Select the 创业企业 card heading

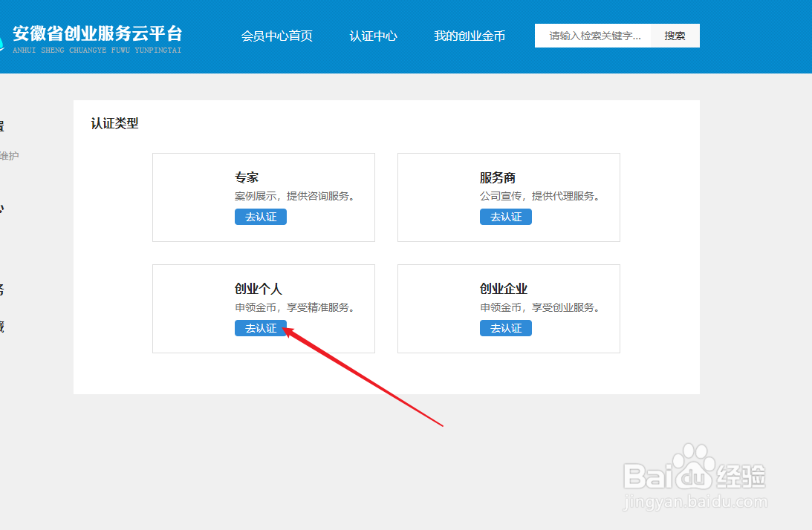click(504, 289)
